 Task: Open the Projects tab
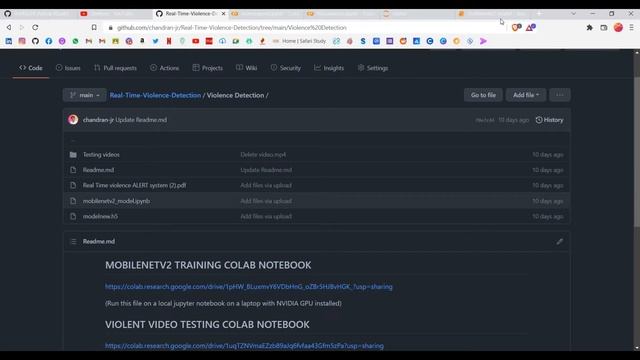[x=208, y=68]
